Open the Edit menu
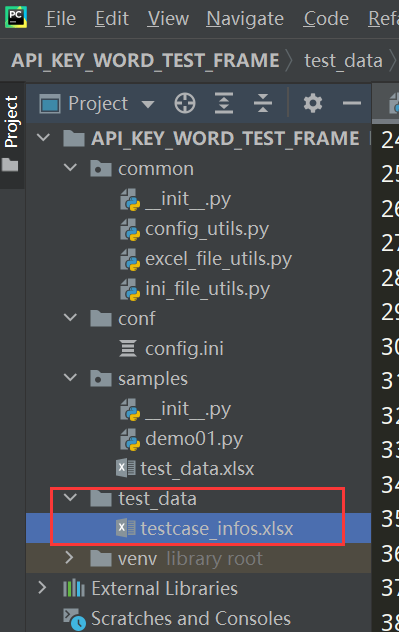399x632 pixels. tap(112, 19)
